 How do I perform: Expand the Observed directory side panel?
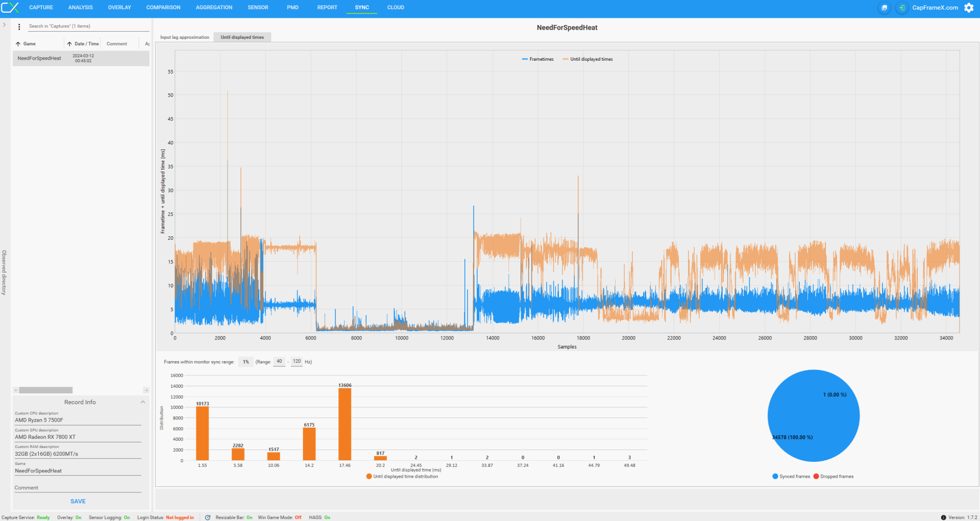4,24
